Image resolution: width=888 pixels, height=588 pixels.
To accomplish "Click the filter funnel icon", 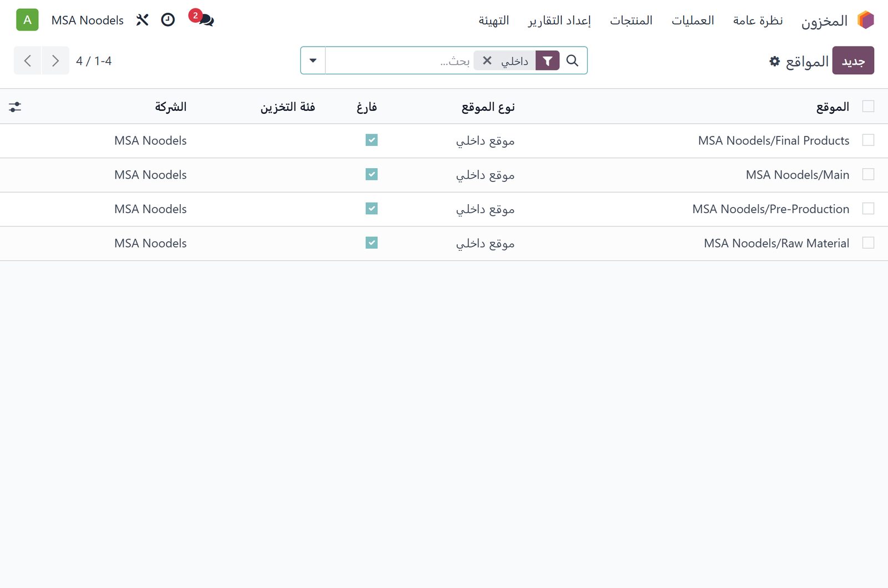I will [x=547, y=61].
